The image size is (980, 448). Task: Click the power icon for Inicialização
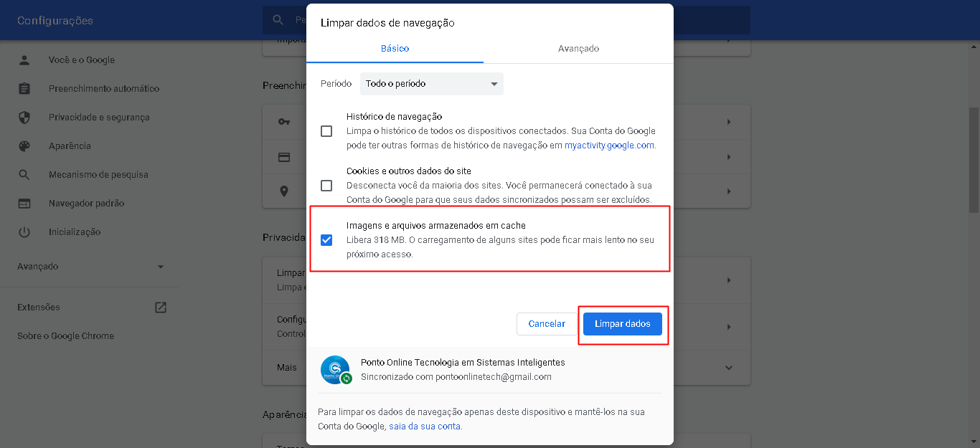tap(24, 232)
